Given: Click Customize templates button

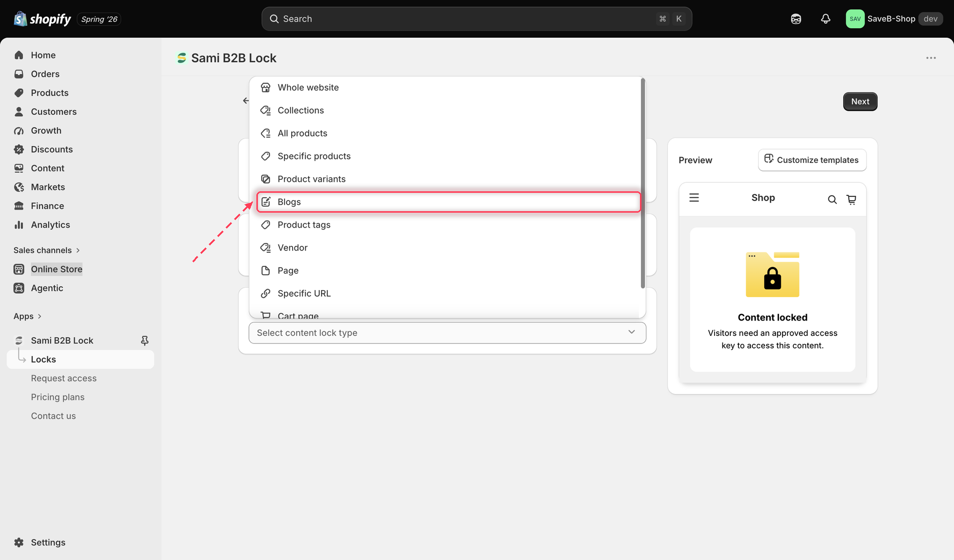Looking at the screenshot, I should [x=812, y=160].
